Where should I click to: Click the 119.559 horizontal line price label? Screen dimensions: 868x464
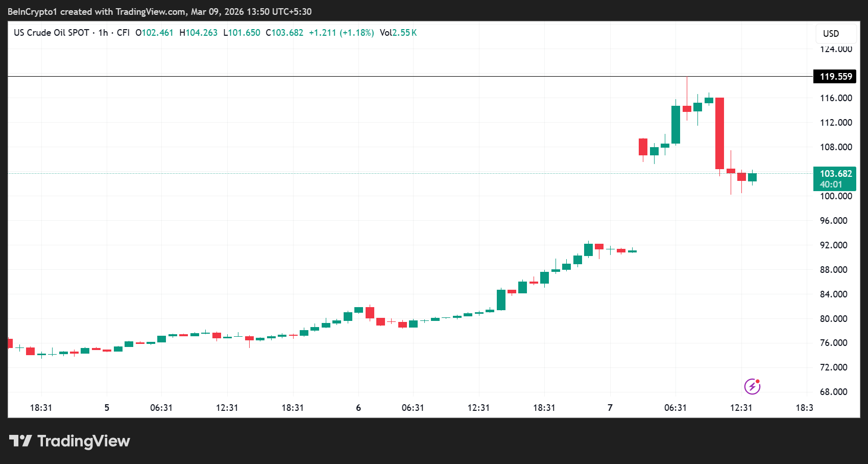tap(835, 77)
